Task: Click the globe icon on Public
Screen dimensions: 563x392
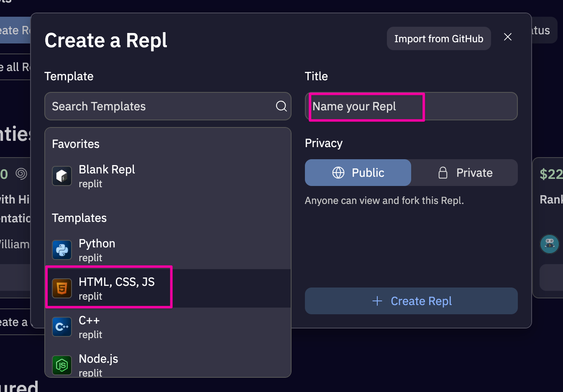Action: 338,173
